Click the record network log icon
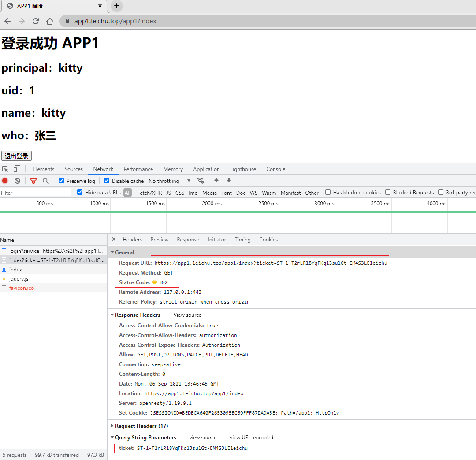The width and height of the screenshot is (476, 460). click(x=5, y=181)
